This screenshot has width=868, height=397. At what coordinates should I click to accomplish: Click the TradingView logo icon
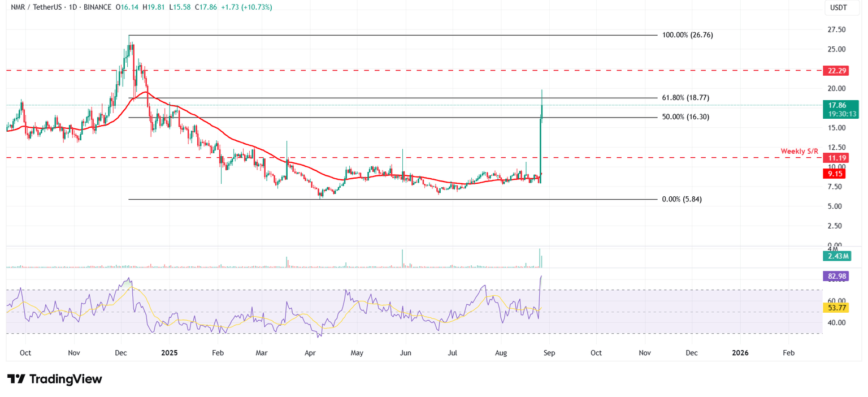[16, 379]
